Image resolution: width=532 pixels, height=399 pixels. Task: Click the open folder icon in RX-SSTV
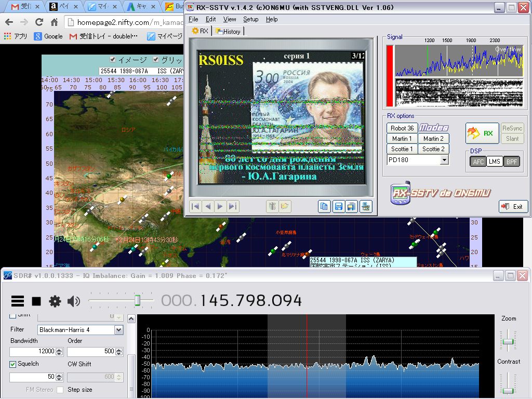(285, 206)
